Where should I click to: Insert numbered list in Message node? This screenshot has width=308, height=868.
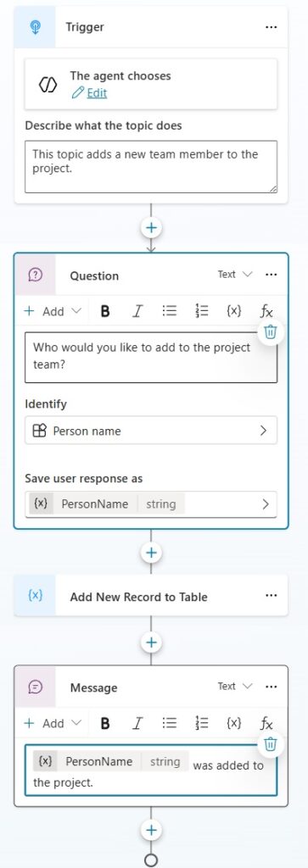pos(202,723)
